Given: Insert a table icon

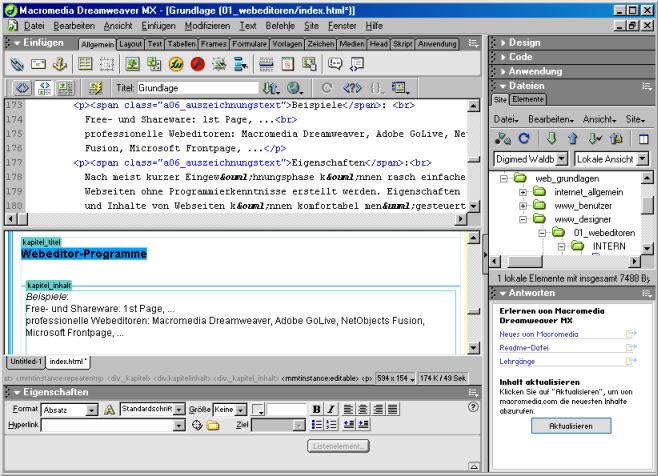Looking at the screenshot, I should click(85, 64).
